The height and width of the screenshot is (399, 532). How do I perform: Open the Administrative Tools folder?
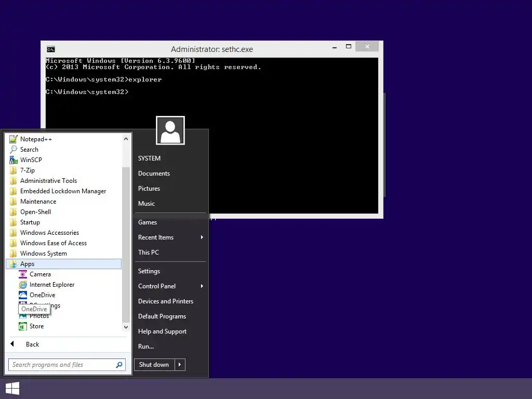64,180
